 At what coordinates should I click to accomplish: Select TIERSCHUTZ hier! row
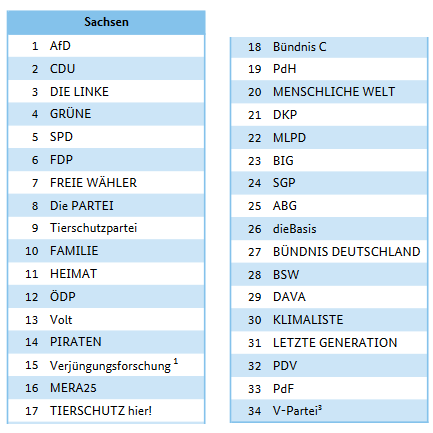click(x=106, y=411)
